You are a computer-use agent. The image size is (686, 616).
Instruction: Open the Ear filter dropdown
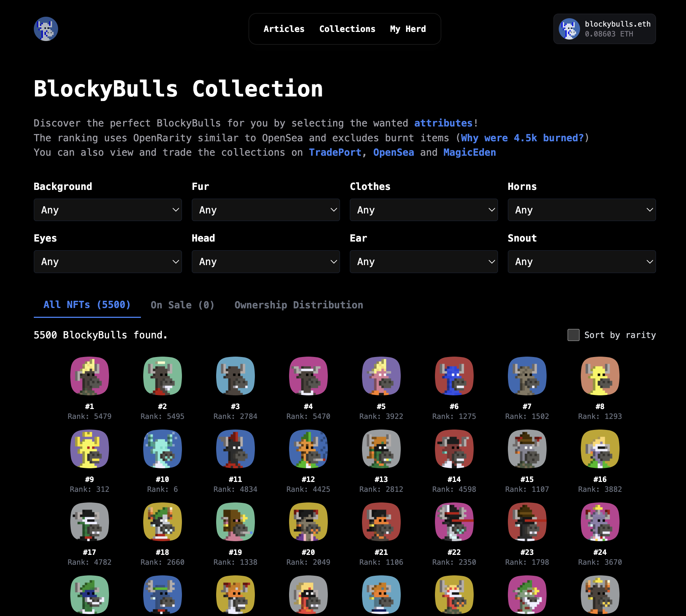click(424, 262)
